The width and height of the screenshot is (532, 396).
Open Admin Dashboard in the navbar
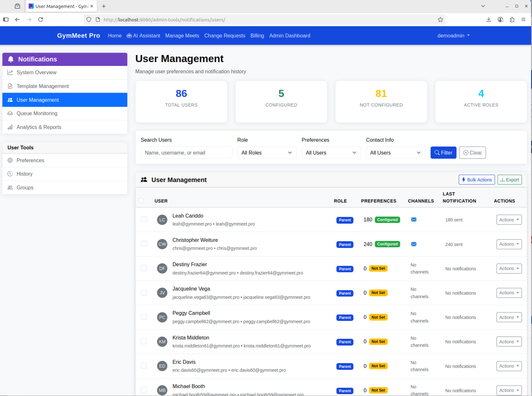tap(290, 36)
